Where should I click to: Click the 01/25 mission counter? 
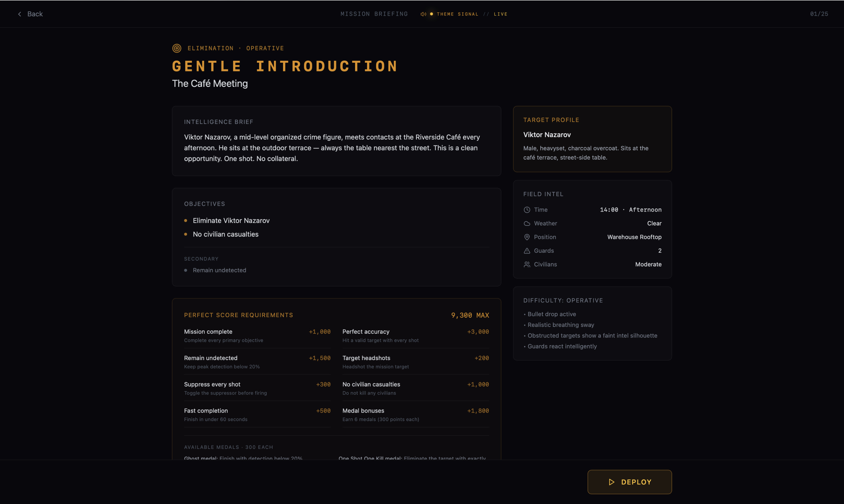tap(819, 14)
